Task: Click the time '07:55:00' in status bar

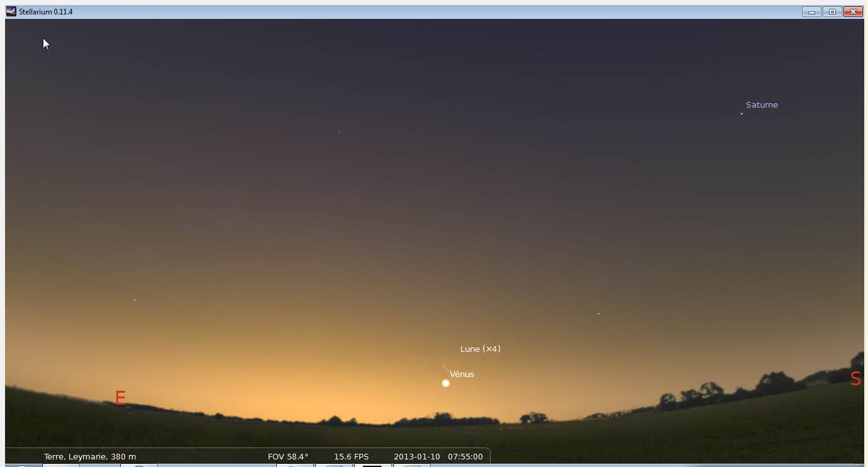Action: (465, 457)
